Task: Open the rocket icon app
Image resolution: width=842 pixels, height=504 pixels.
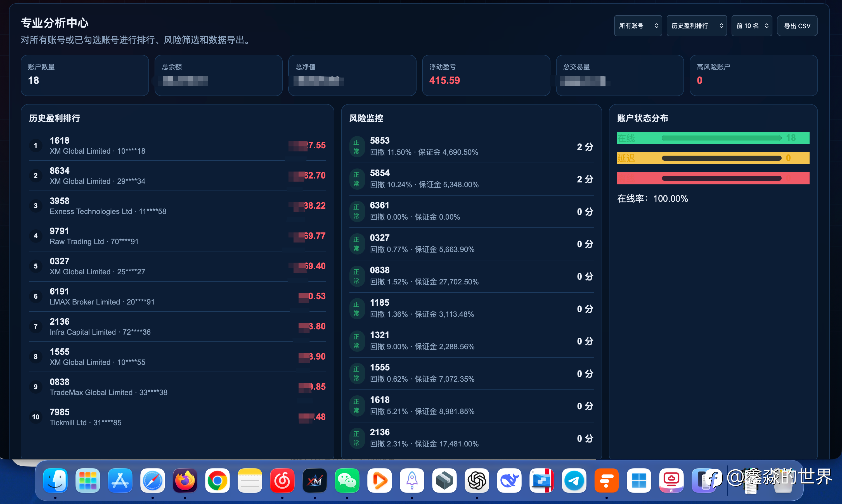Action: click(x=412, y=480)
